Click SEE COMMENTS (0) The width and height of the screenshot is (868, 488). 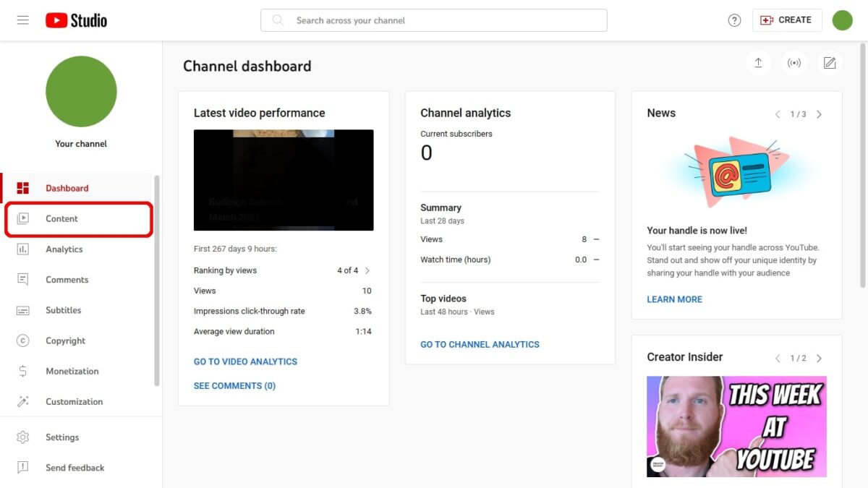[234, 386]
